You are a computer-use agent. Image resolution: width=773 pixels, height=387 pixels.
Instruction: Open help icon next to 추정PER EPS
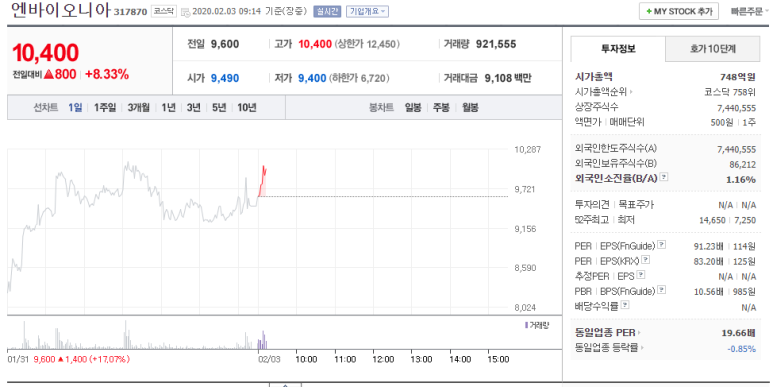pyautogui.click(x=641, y=275)
